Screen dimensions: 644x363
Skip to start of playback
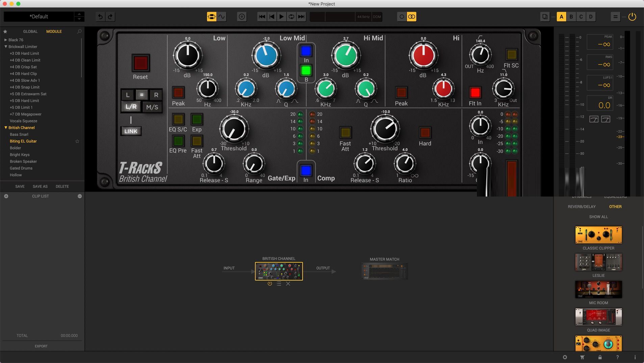pyautogui.click(x=262, y=17)
